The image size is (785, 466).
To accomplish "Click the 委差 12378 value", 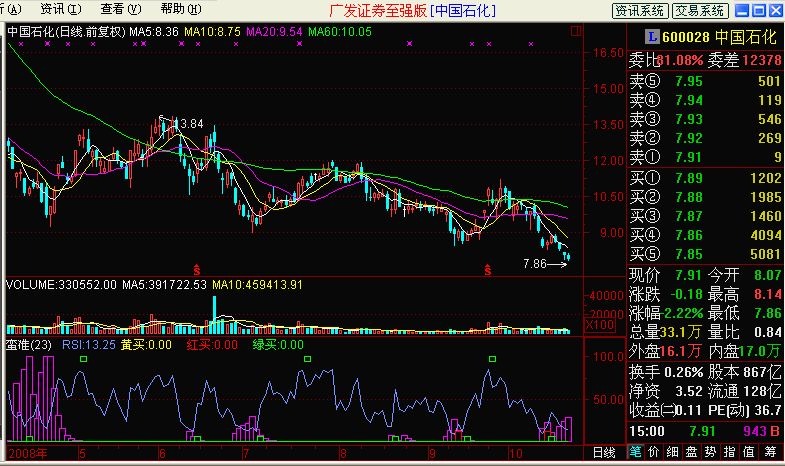I will (761, 61).
